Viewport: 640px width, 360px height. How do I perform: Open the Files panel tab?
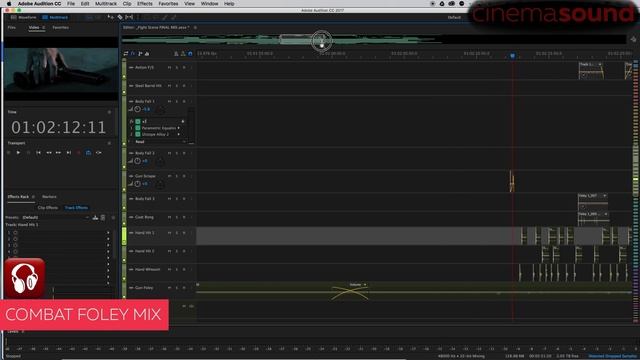tap(12, 27)
